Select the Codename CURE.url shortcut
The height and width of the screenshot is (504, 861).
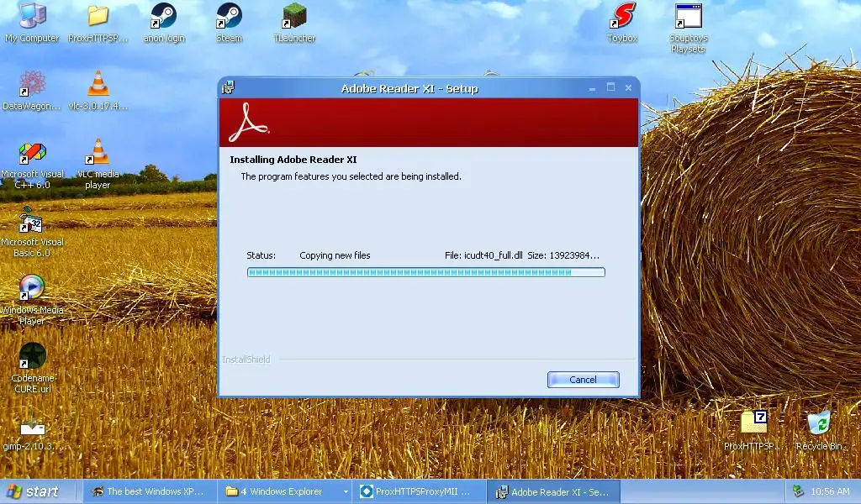pos(32,369)
